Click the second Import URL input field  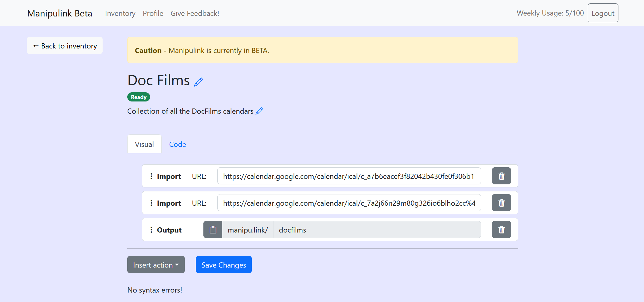point(349,203)
